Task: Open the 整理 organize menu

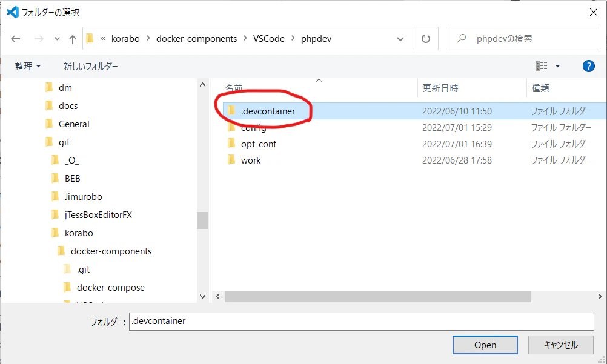Action: (27, 66)
